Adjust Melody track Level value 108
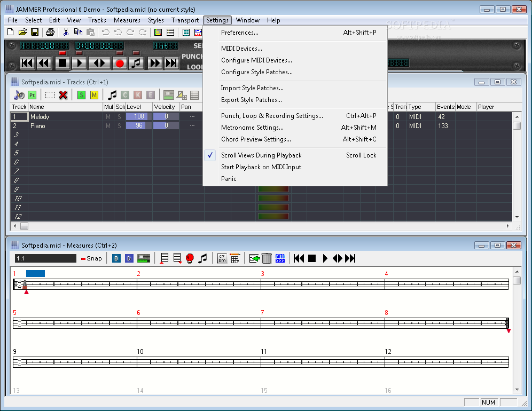The height and width of the screenshot is (411, 532). click(x=138, y=116)
